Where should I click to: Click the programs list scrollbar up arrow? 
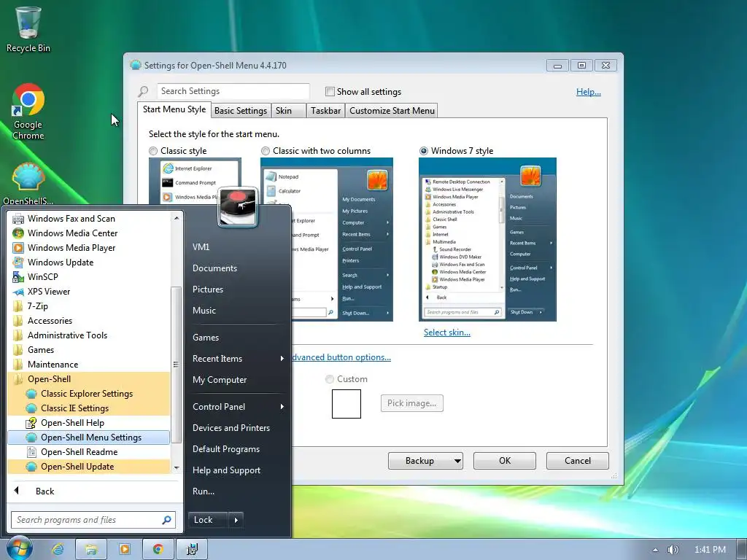[x=177, y=218]
